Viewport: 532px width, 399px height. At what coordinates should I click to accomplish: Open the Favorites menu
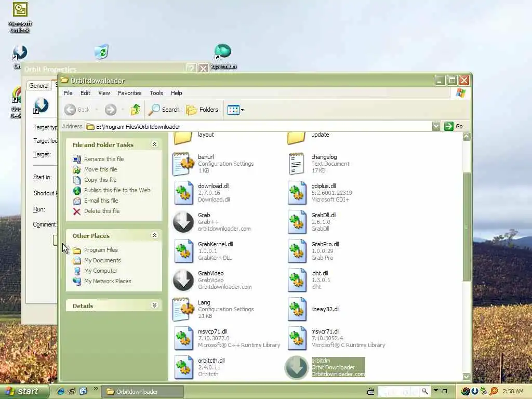click(129, 93)
